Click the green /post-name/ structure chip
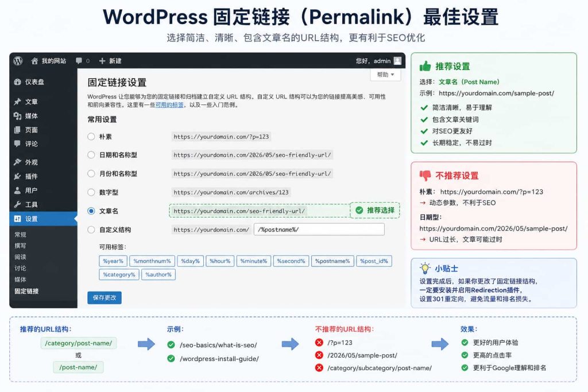The height and width of the screenshot is (392, 588). click(78, 367)
